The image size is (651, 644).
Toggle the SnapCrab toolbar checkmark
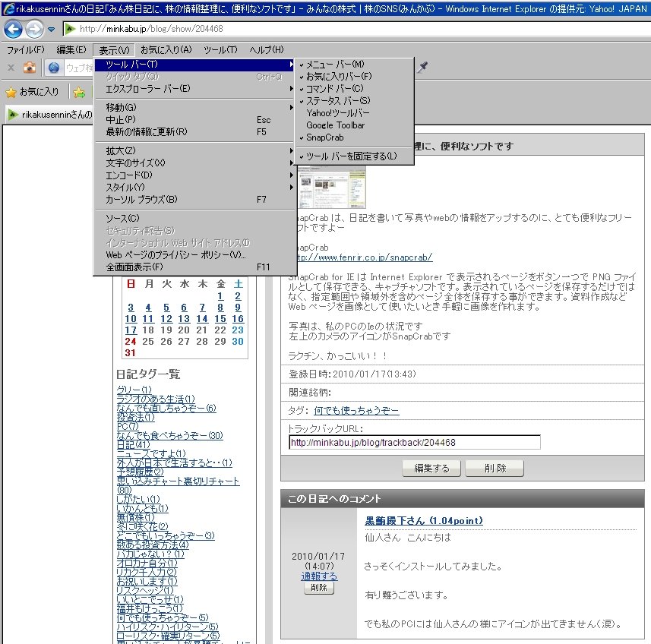pyautogui.click(x=324, y=137)
